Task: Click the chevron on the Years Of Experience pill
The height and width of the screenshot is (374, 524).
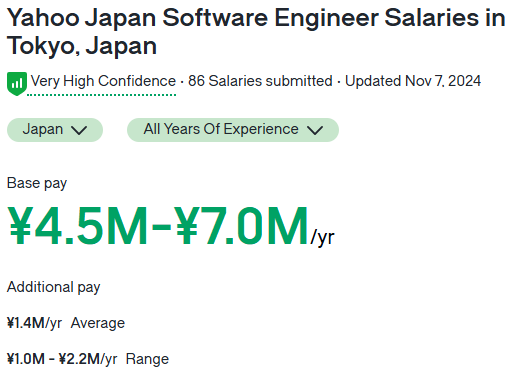Action: click(x=315, y=130)
